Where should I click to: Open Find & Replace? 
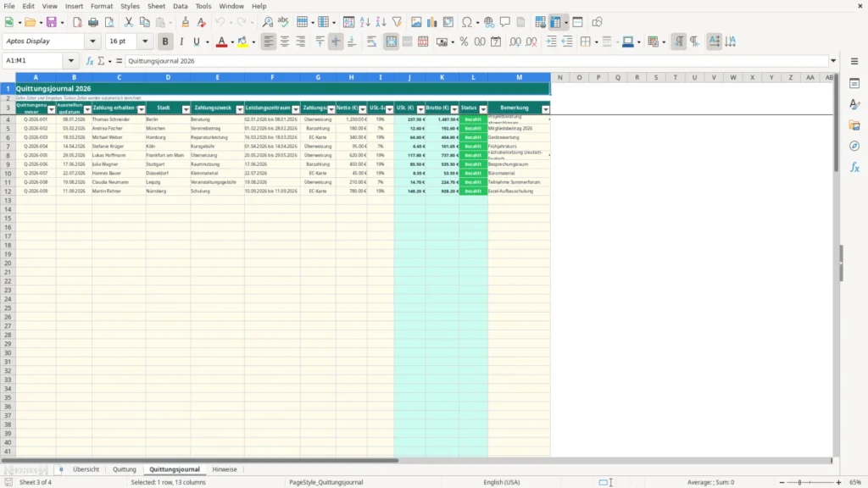[x=267, y=22]
